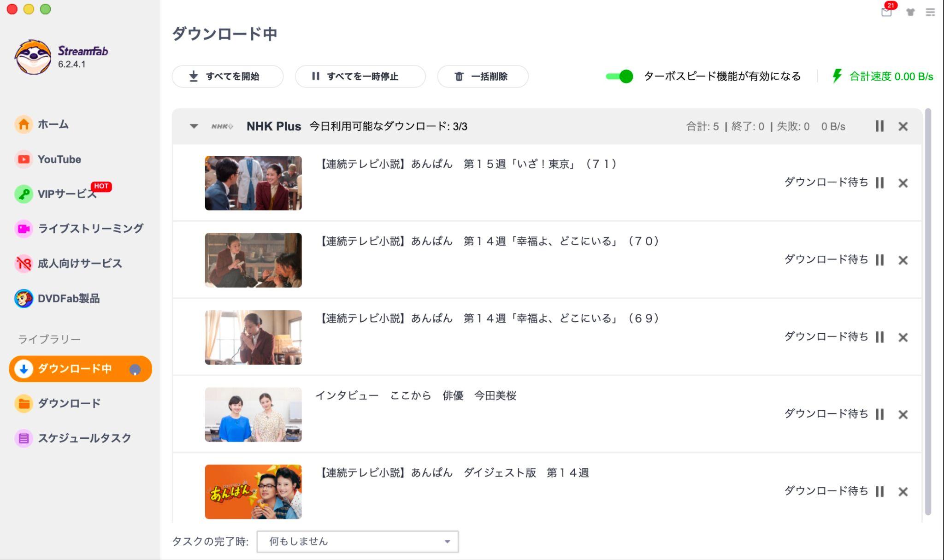Screen dimensions: 944x560
Task: Pause あんぱん 第14週 (70) download
Action: (x=879, y=260)
